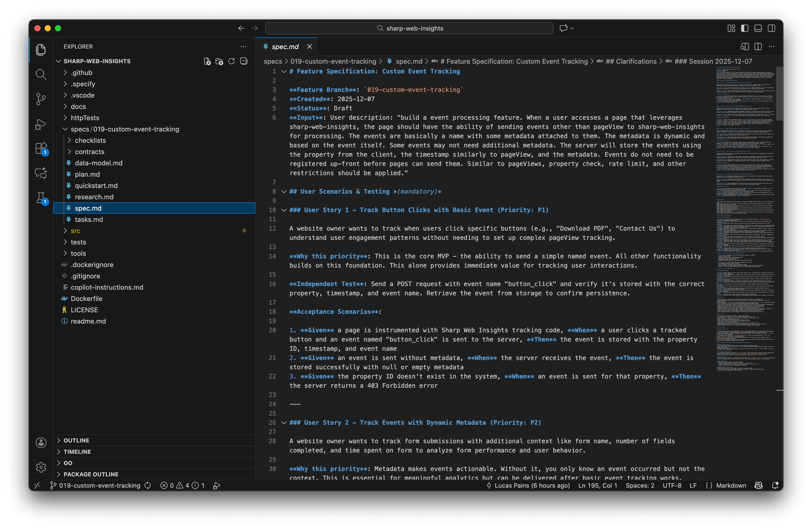
Task: Open the Testing view
Action: tap(41, 198)
